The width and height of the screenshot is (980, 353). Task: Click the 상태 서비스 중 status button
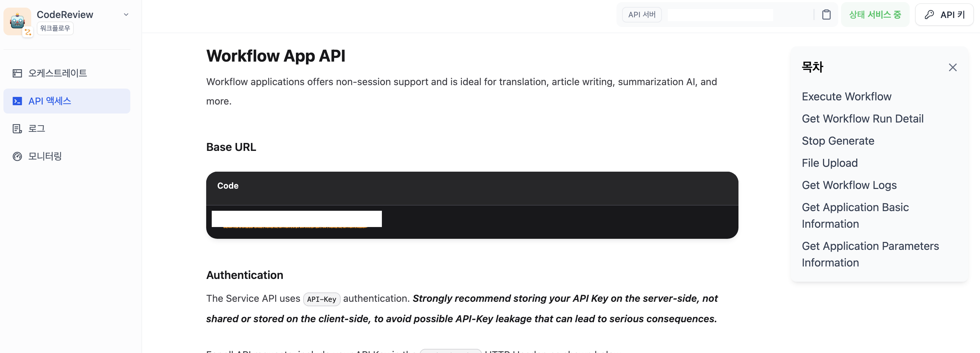(875, 15)
